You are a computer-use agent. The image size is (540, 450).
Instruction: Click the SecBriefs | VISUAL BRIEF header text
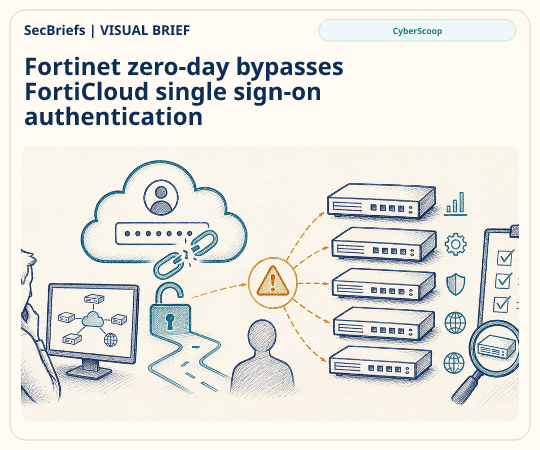pos(107,31)
